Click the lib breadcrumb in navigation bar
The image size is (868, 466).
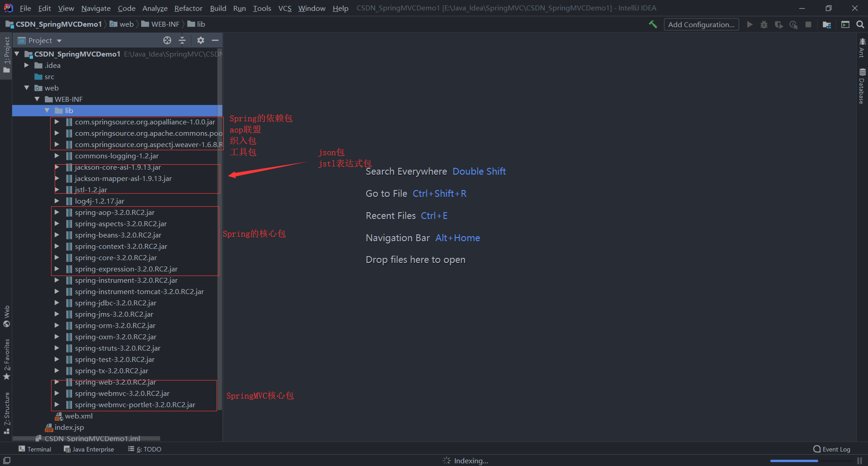click(196, 24)
